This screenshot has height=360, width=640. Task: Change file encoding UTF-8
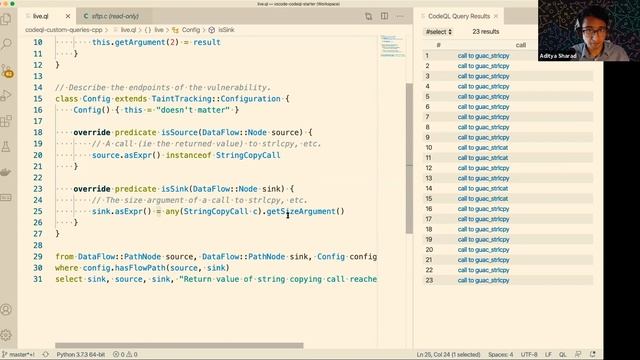529,354
